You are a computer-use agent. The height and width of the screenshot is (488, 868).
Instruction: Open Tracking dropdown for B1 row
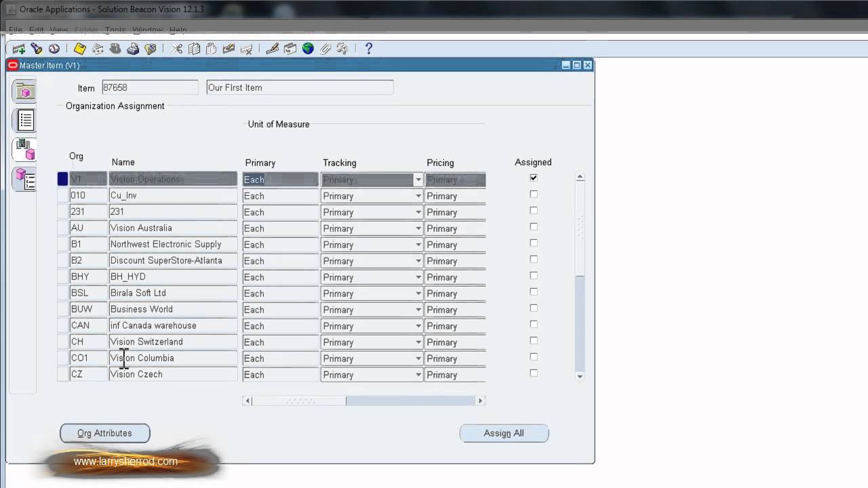point(418,245)
